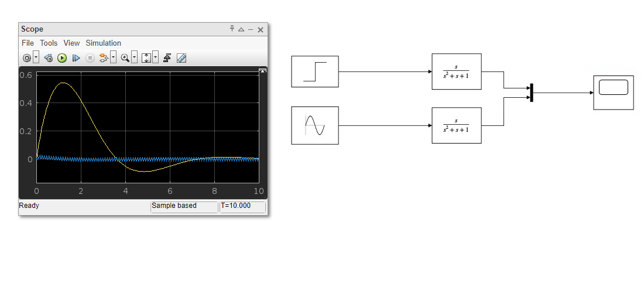The height and width of the screenshot is (304, 644).
Task: Open the Simulation menu in Scope
Action: coord(103,43)
